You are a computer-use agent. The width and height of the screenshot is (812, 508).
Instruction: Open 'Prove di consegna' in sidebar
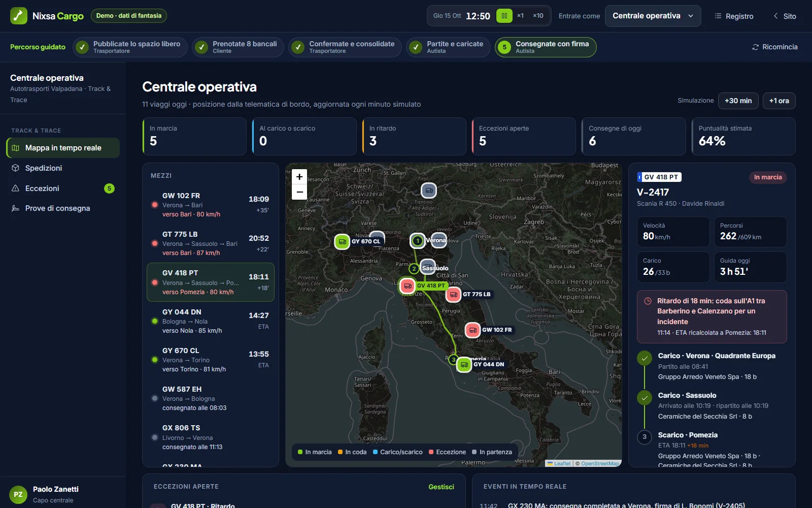point(63,208)
